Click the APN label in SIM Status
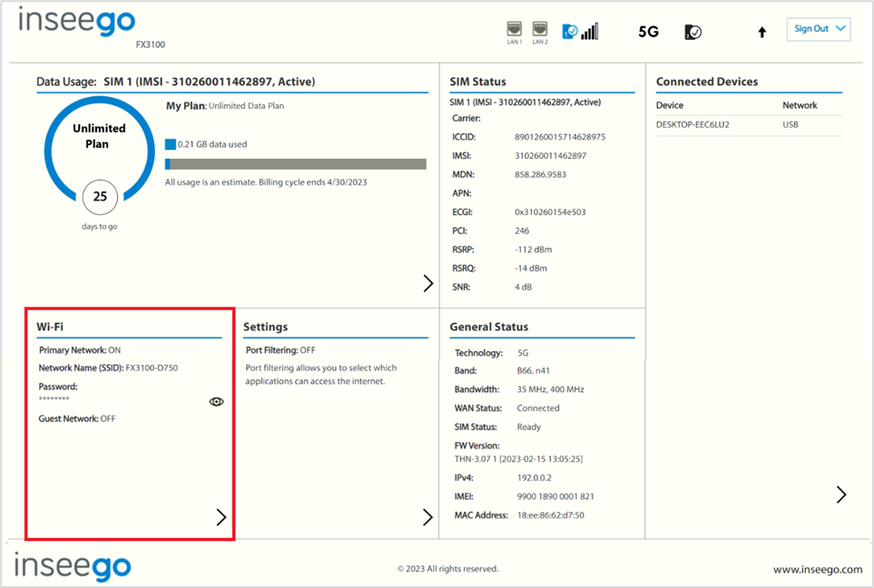 click(462, 193)
